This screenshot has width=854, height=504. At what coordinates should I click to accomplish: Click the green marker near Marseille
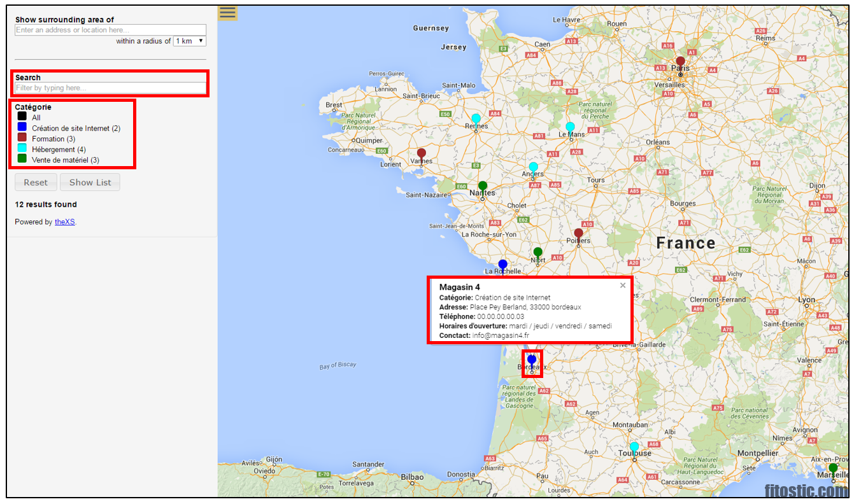coord(833,467)
